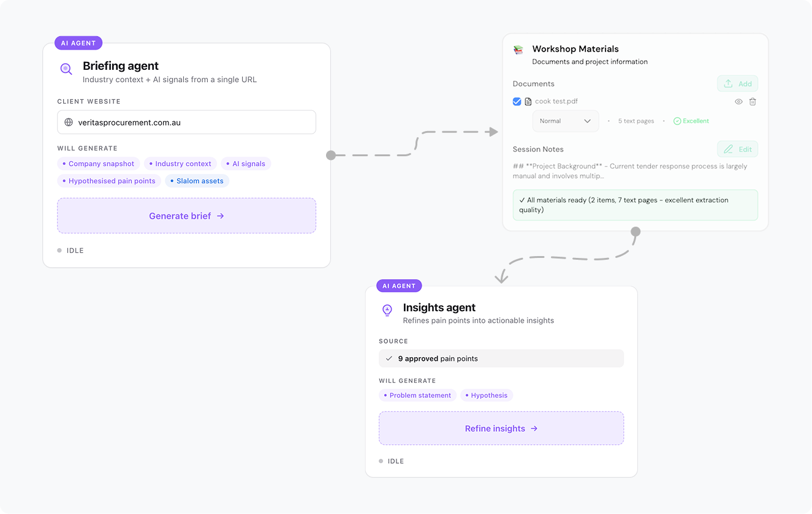The height and width of the screenshot is (514, 812).
Task: Click the 'Insights agent' title
Action: click(x=439, y=308)
